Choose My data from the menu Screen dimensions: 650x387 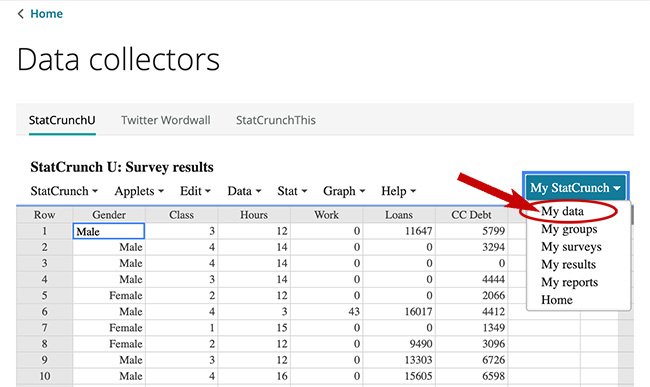click(x=562, y=211)
